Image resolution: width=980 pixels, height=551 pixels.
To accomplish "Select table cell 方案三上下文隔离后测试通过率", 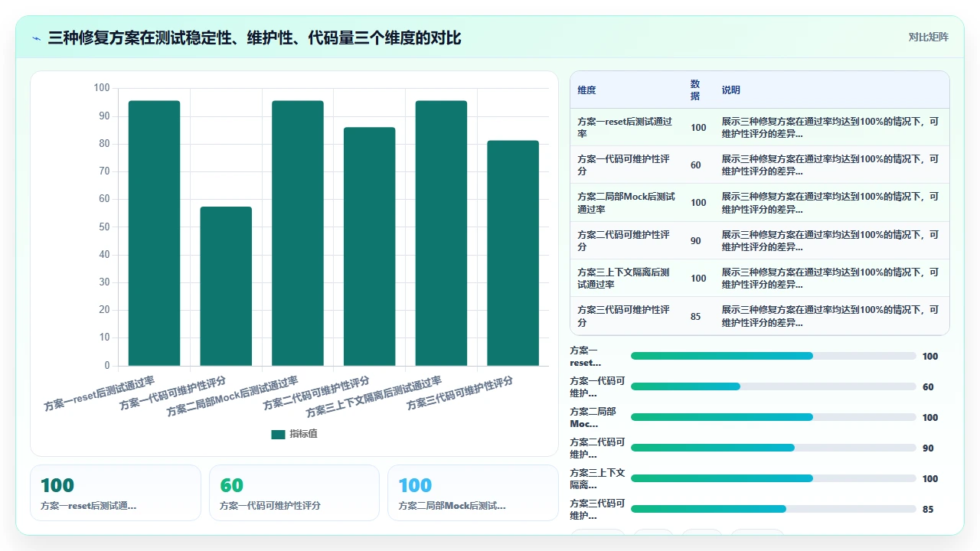I will click(625, 278).
